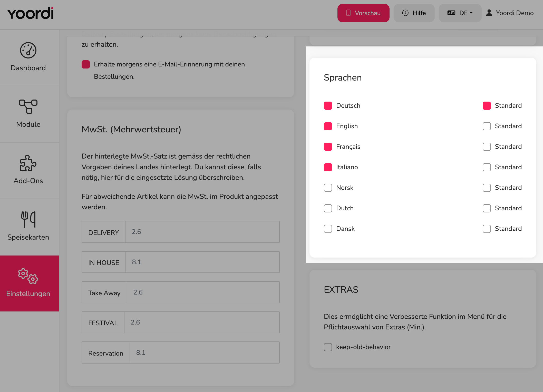This screenshot has width=543, height=392.
Task: Enable the Norsk language checkbox
Action: click(x=328, y=188)
